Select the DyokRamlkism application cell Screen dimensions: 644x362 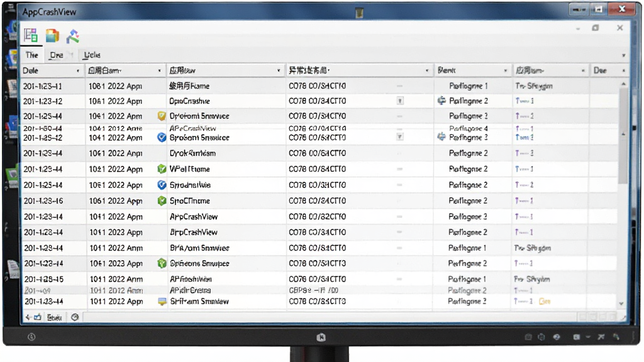click(x=192, y=153)
